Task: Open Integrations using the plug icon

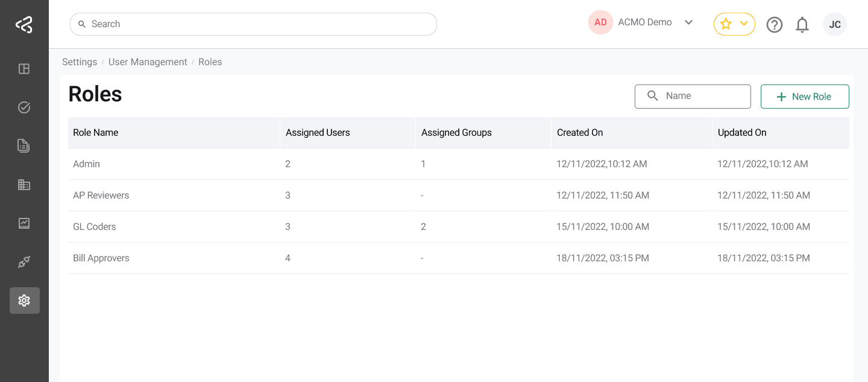Action: tap(24, 261)
